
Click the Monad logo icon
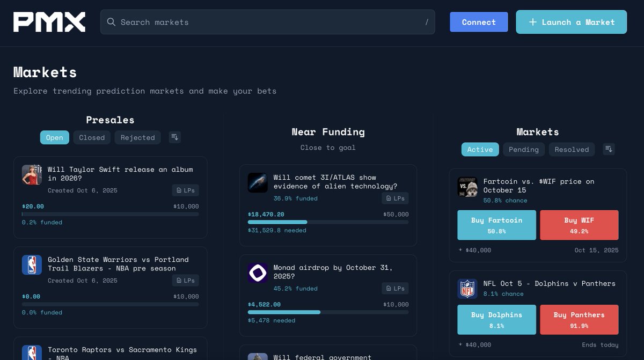point(258,273)
